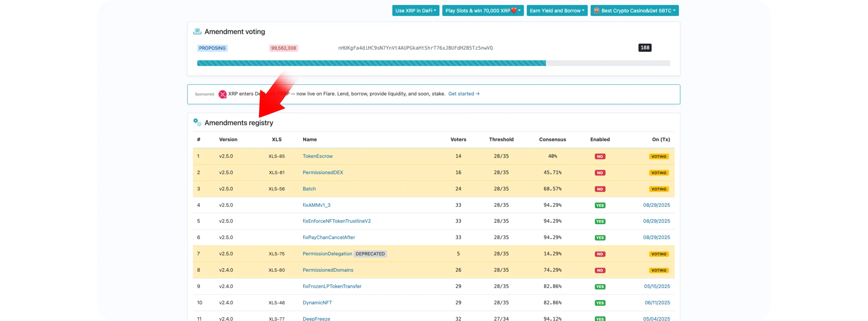The height and width of the screenshot is (321, 868).
Task: Click the sponsored Flare logo icon
Action: point(222,94)
